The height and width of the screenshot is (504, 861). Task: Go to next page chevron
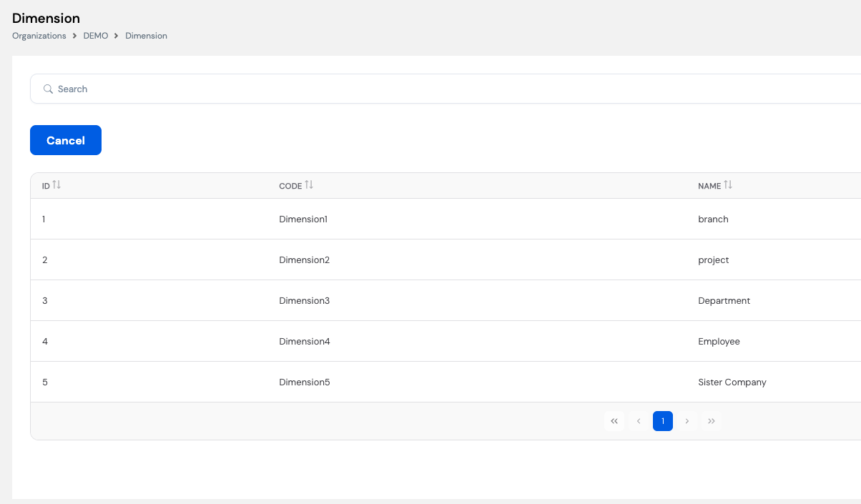coord(687,421)
